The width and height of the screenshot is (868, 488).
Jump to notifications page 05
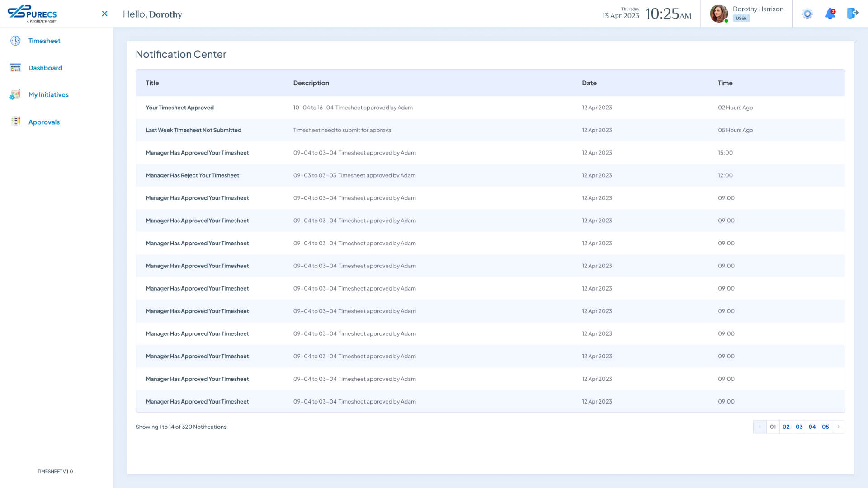tap(826, 427)
